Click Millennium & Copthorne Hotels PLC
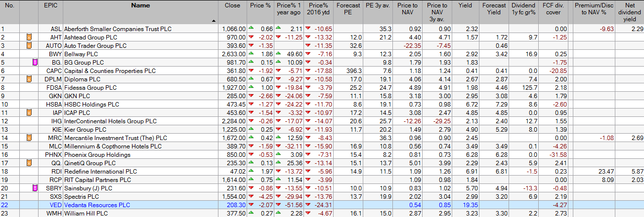644x217 pixels. pyautogui.click(x=113, y=146)
